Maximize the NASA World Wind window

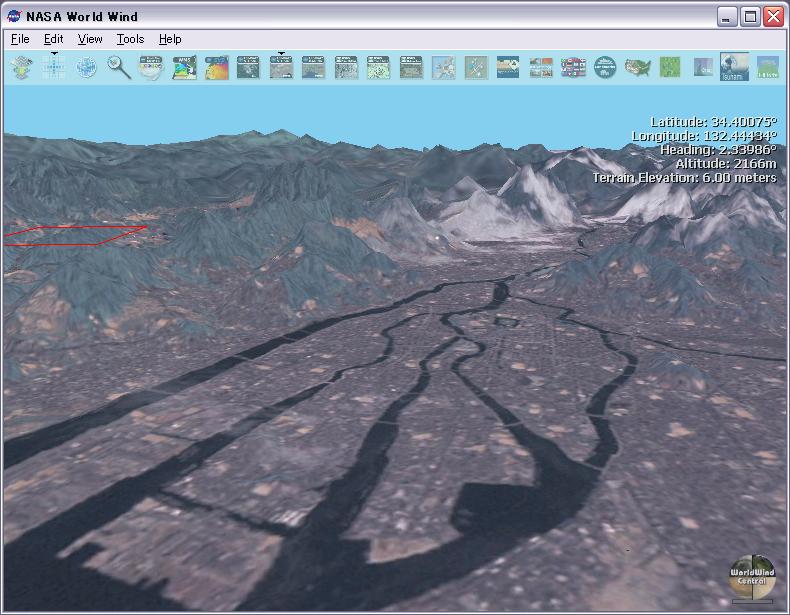click(751, 16)
